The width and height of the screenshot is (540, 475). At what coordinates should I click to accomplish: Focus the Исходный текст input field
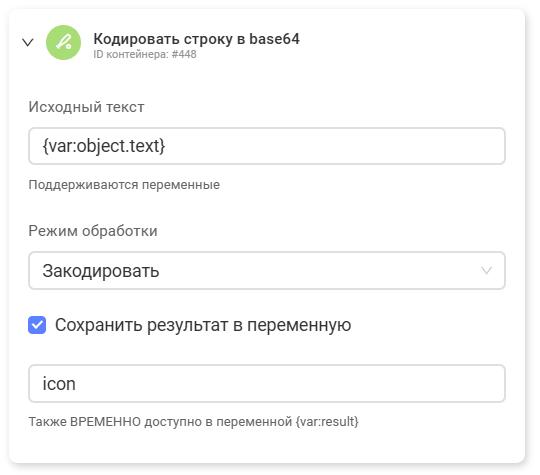point(267,146)
